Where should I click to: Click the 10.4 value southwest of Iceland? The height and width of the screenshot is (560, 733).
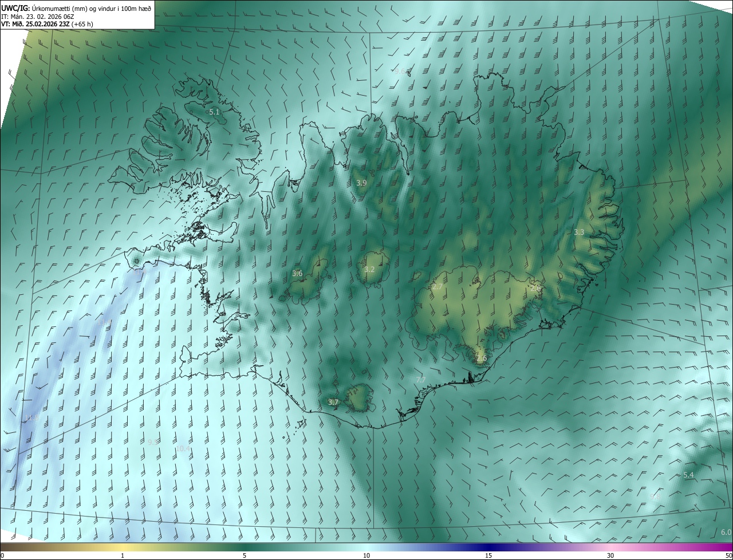pos(183,448)
